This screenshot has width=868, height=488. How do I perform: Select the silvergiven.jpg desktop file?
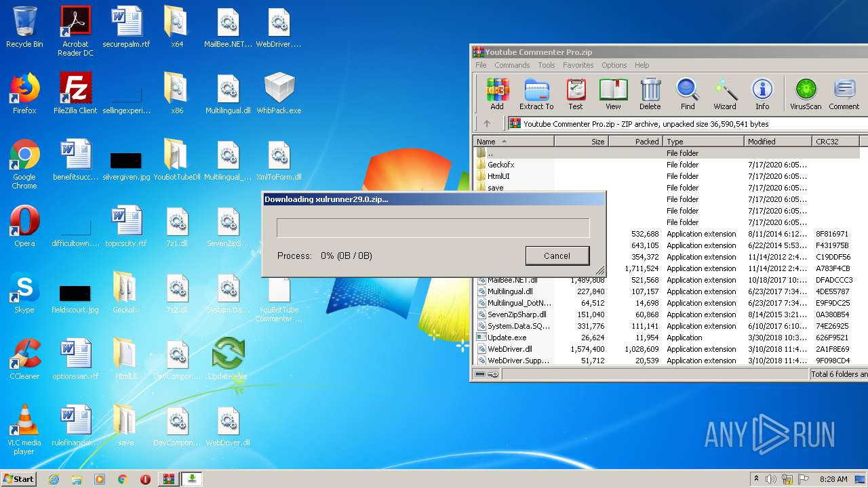click(126, 165)
